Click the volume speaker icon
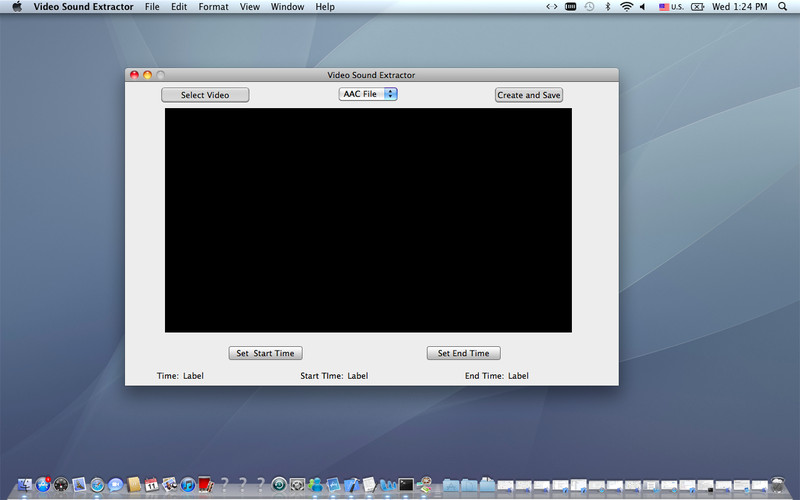 coord(643,7)
